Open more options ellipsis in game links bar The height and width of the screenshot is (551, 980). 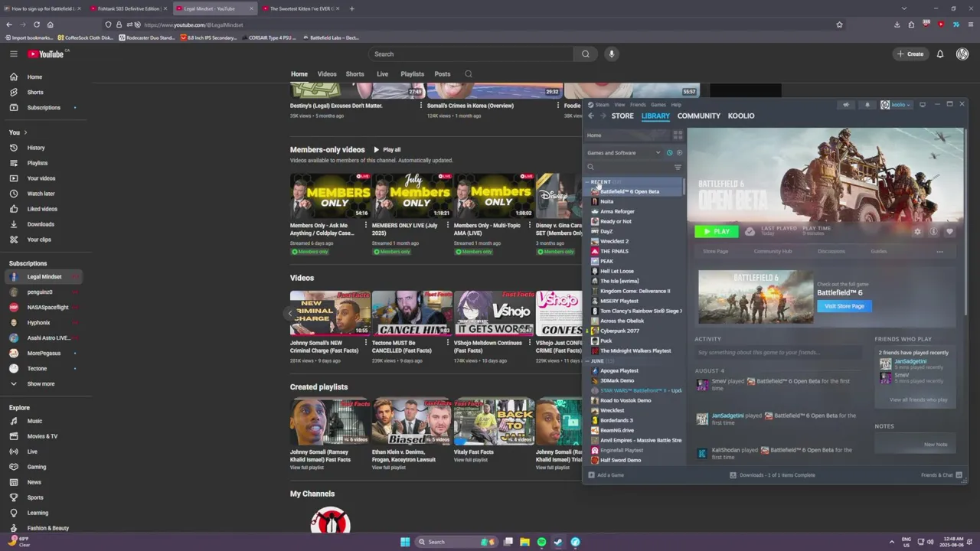[x=939, y=251]
